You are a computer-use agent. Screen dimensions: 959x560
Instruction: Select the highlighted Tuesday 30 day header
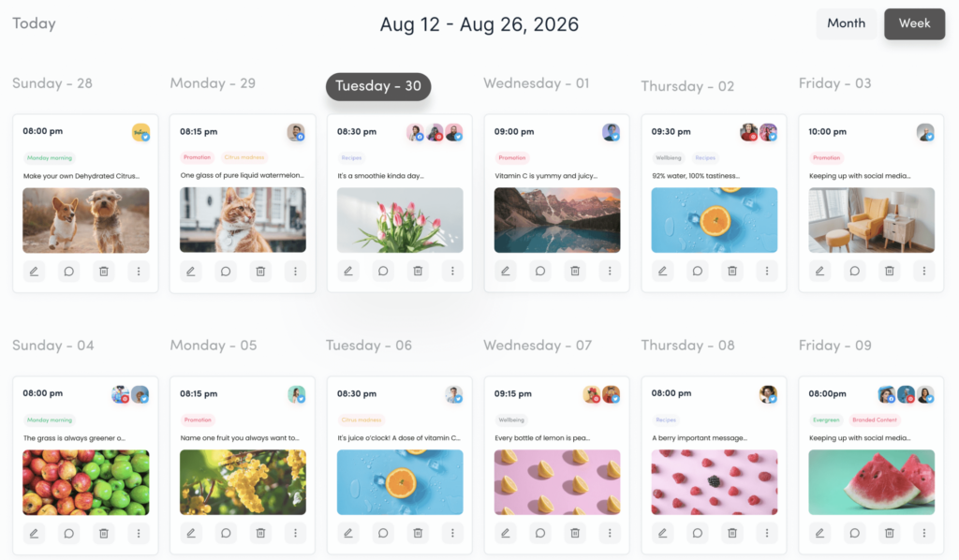click(378, 85)
